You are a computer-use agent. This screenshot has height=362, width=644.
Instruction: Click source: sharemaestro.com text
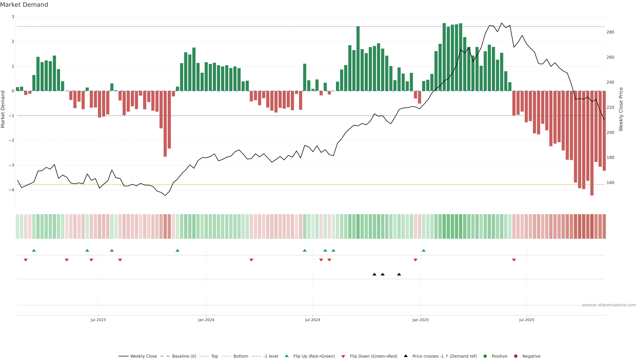pos(609,305)
